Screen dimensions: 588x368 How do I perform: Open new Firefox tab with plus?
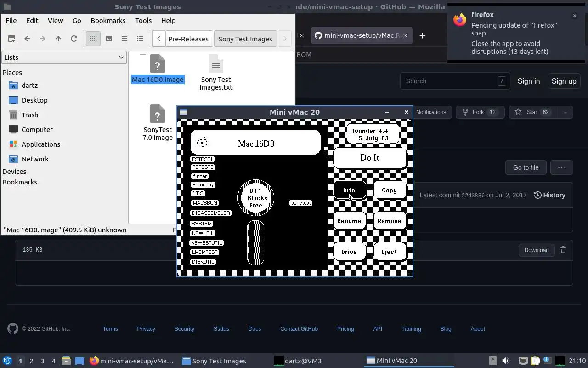pyautogui.click(x=422, y=36)
